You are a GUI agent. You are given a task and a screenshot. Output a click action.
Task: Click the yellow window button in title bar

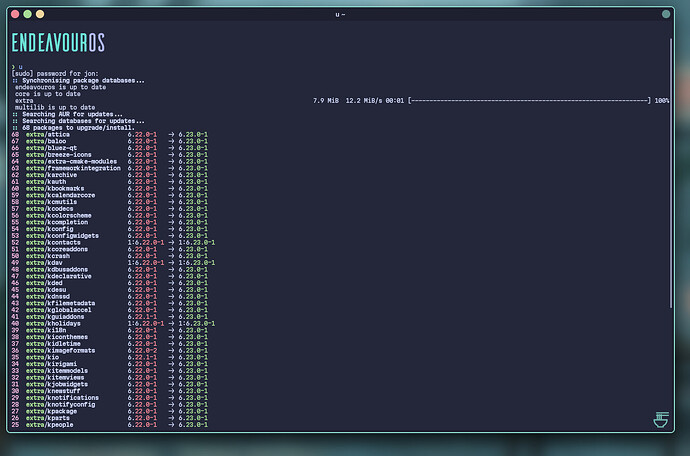(40, 14)
